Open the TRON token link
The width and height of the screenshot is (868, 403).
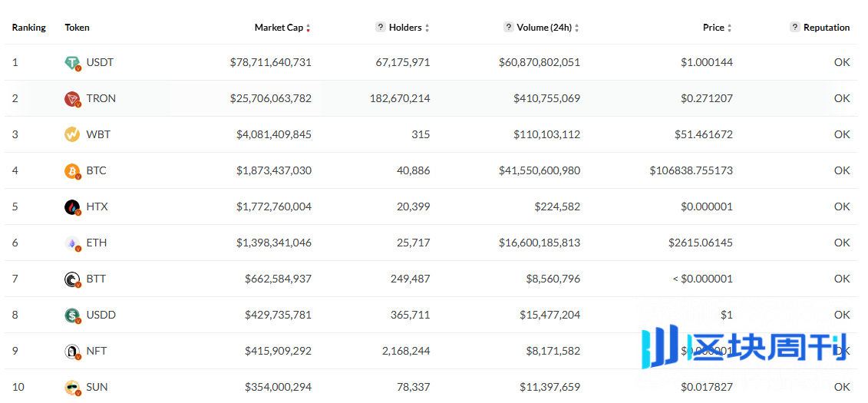pos(101,98)
